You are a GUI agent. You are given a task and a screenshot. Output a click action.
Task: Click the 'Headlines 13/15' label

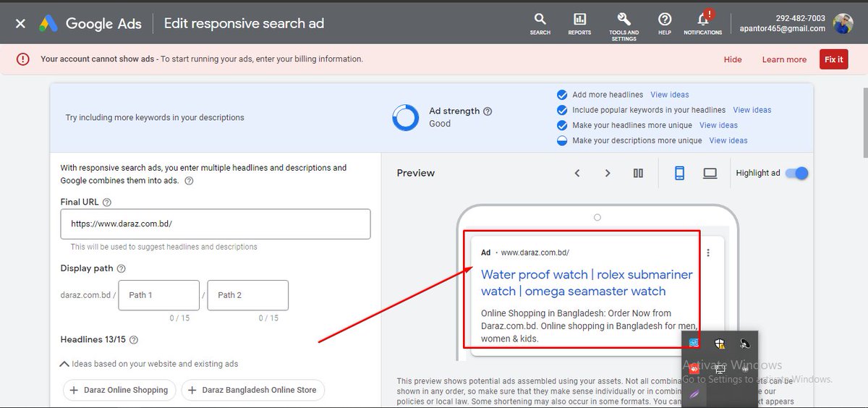[93, 340]
